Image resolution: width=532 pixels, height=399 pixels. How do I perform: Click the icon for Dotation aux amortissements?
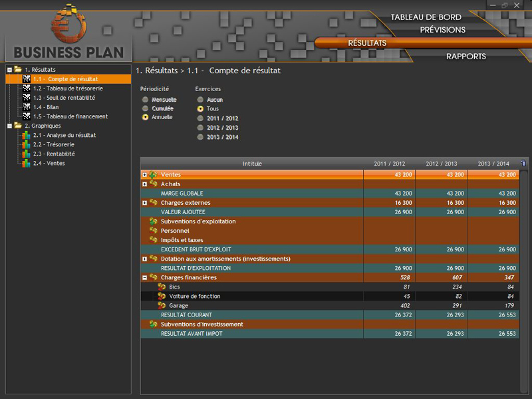154,259
